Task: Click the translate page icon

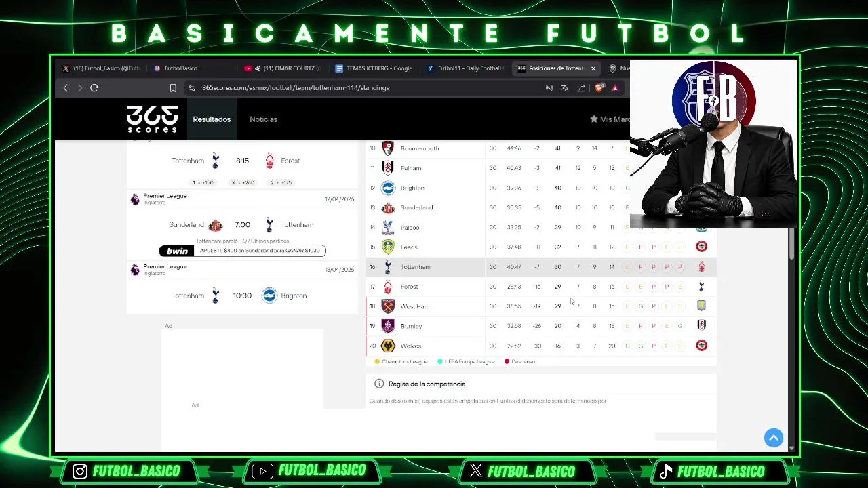Action: 565,88
